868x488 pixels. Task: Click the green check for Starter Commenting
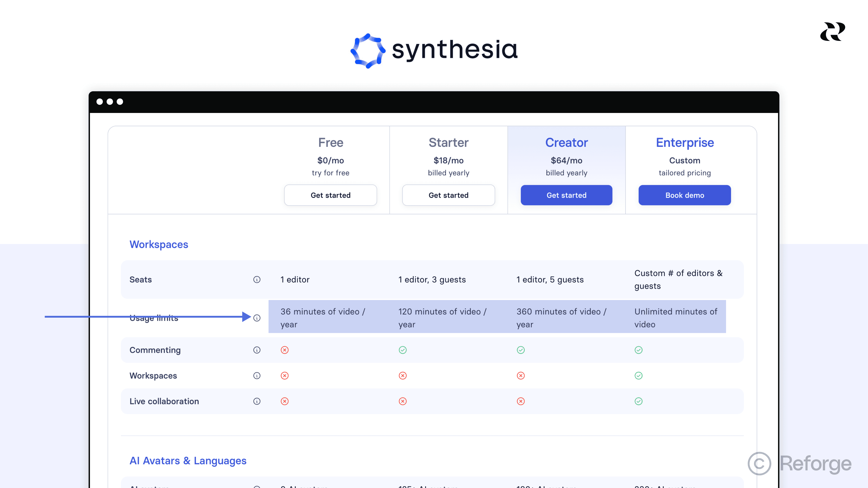tap(403, 350)
